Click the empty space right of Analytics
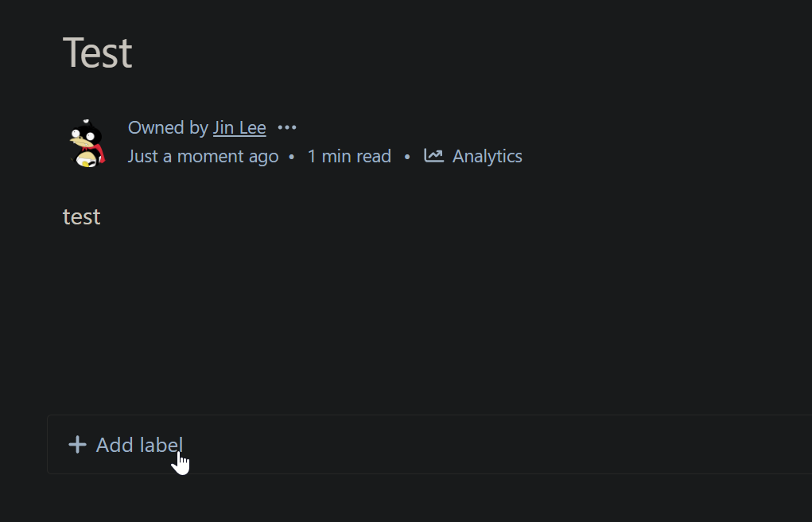Viewport: 812px width, 522px height. pyautogui.click(x=662, y=156)
